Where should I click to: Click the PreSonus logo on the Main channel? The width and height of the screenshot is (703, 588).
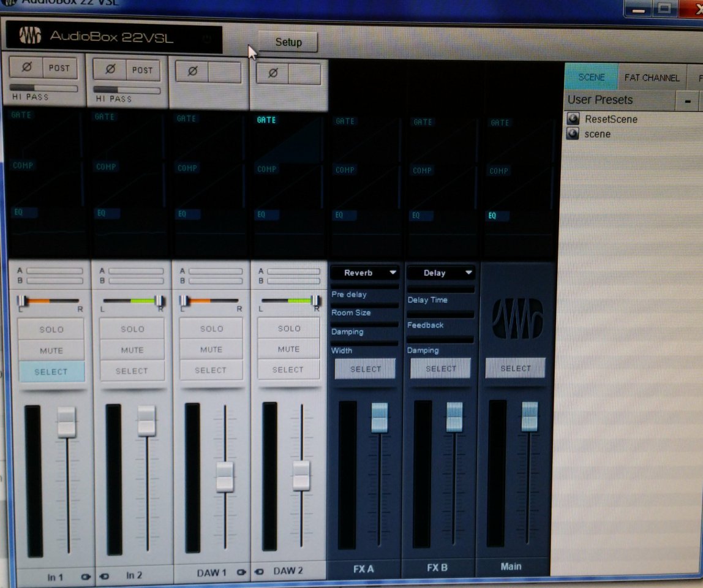[517, 318]
